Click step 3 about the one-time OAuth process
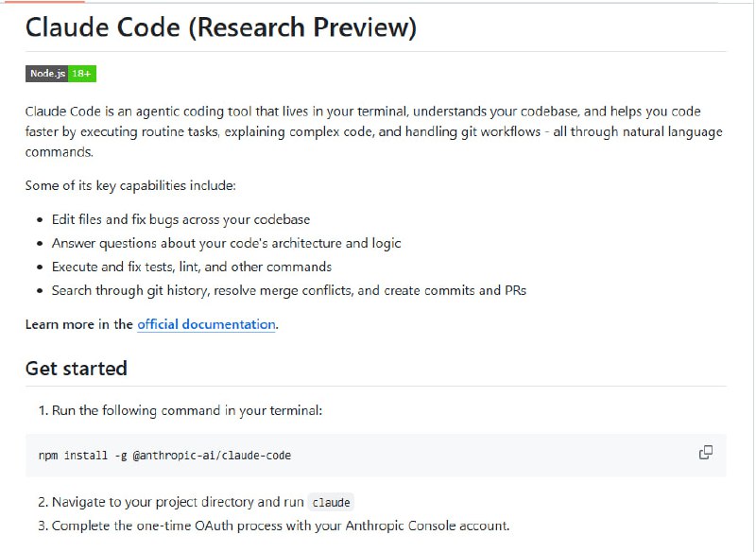This screenshot has height=552, width=756. point(280,526)
